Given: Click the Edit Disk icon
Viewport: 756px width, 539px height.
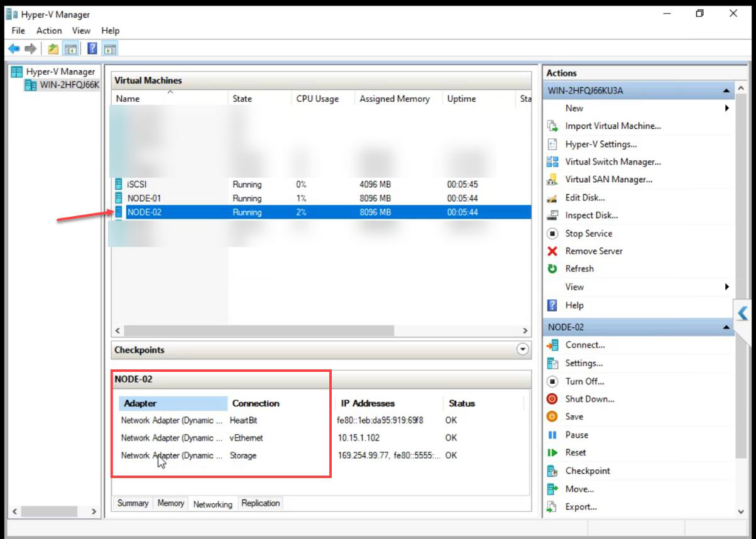Looking at the screenshot, I should click(552, 197).
